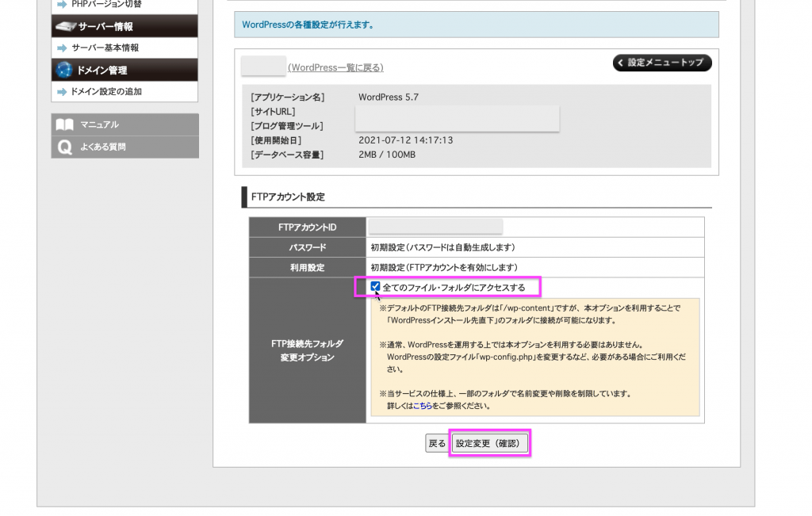The image size is (812, 516).
Task: Click the Q icon on よくある質問
Action: pos(64,145)
